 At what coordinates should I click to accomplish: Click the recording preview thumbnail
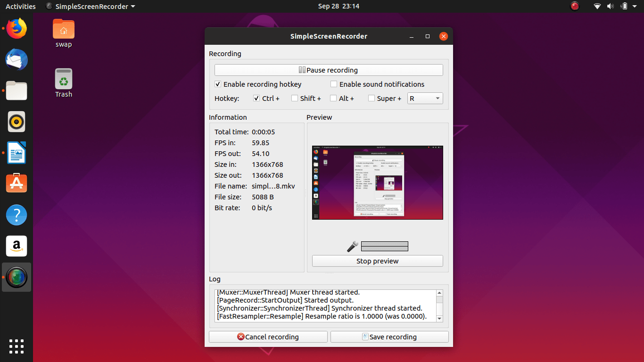click(378, 182)
